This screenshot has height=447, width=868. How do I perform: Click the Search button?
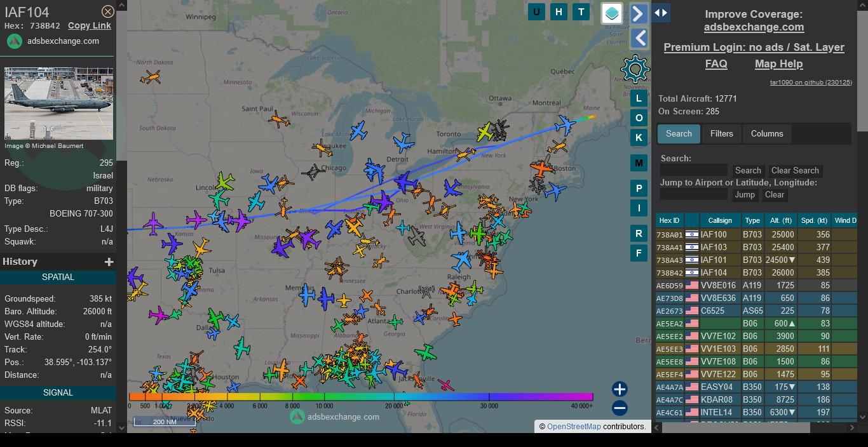(748, 171)
